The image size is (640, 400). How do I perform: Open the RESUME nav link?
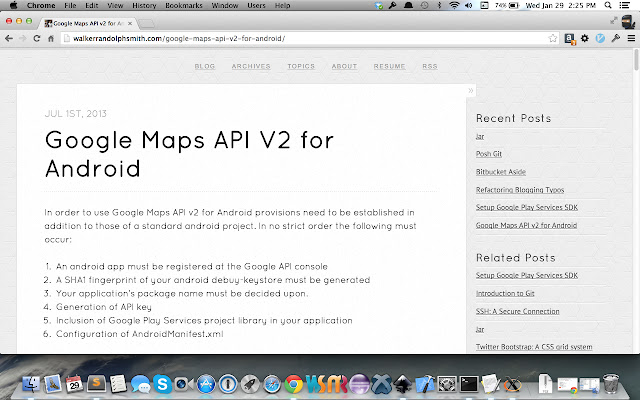click(x=389, y=66)
